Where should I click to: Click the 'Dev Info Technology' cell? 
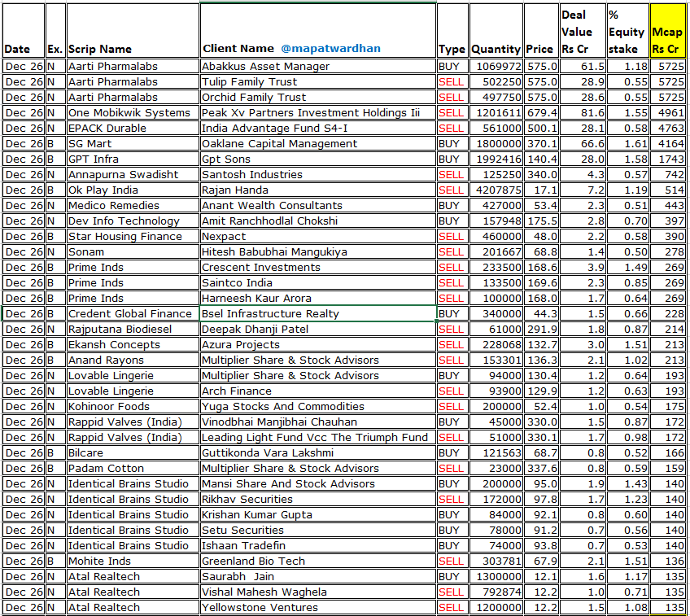133,221
